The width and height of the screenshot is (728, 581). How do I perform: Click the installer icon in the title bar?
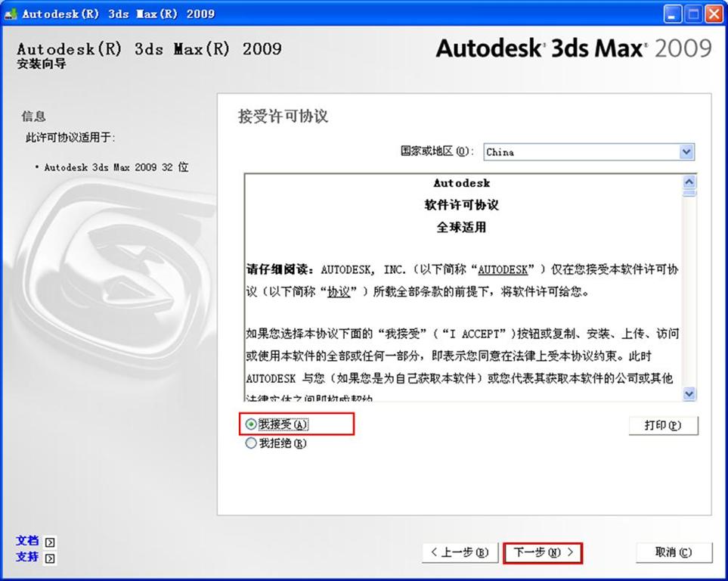[11, 14]
